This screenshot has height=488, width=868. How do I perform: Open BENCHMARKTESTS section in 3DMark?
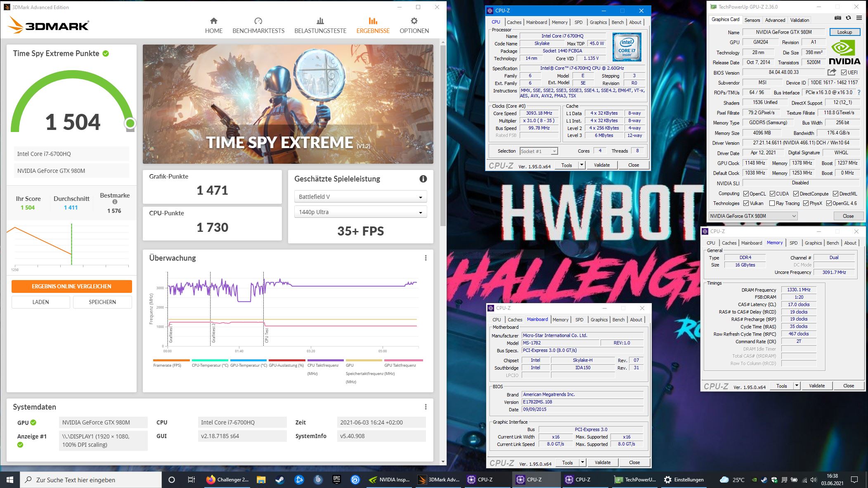pos(258,26)
